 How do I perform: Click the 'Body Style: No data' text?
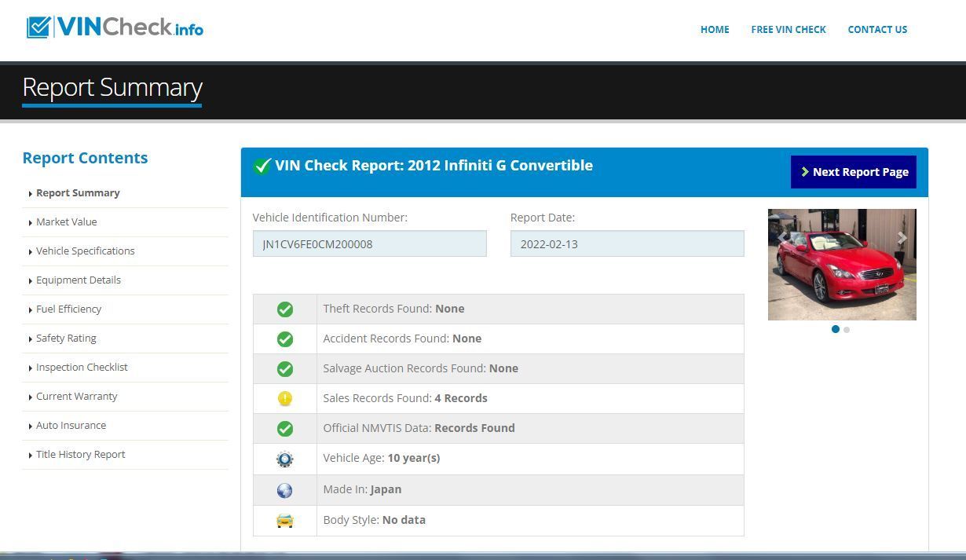(x=374, y=520)
